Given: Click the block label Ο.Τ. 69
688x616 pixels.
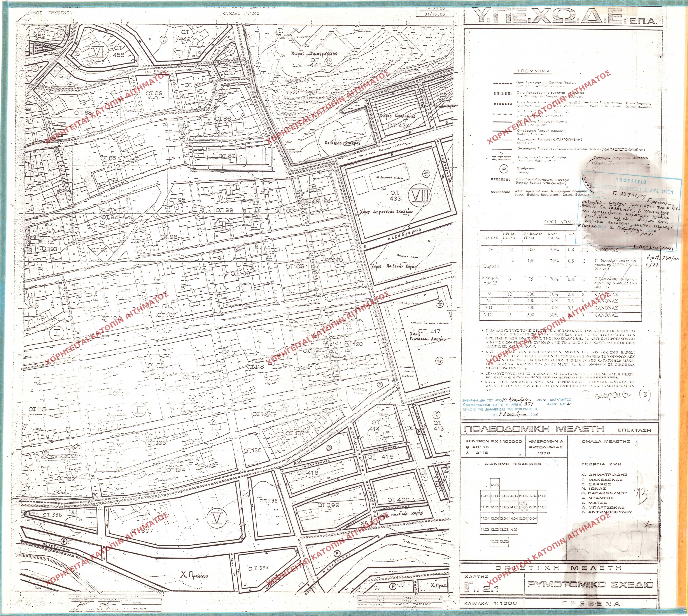Looking at the screenshot, I should pyautogui.click(x=154, y=93).
